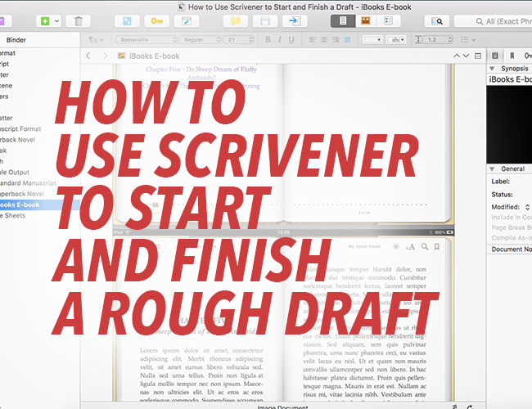Screen dimensions: 532x409
Task: Click iBooks E-book image document icon
Action: [121, 56]
